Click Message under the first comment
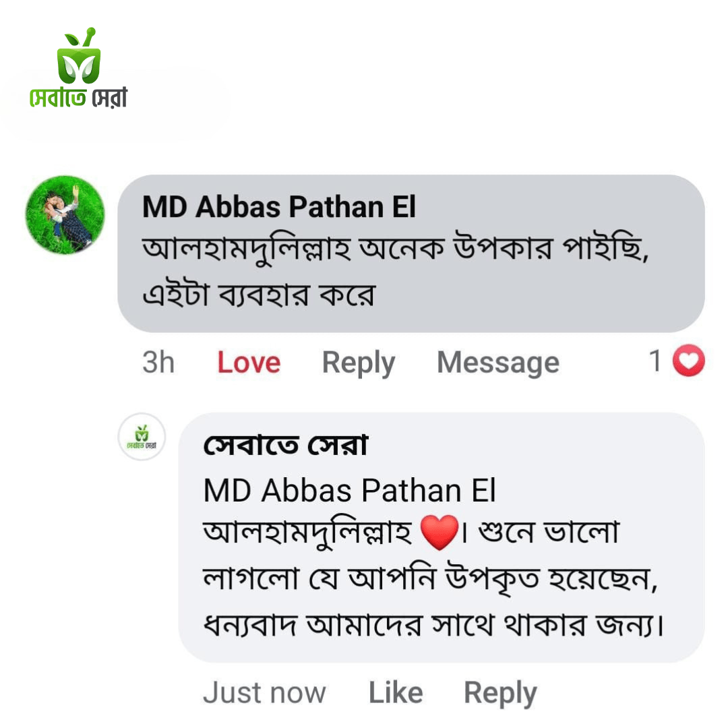Viewport: 728px width, 728px height. [497, 363]
